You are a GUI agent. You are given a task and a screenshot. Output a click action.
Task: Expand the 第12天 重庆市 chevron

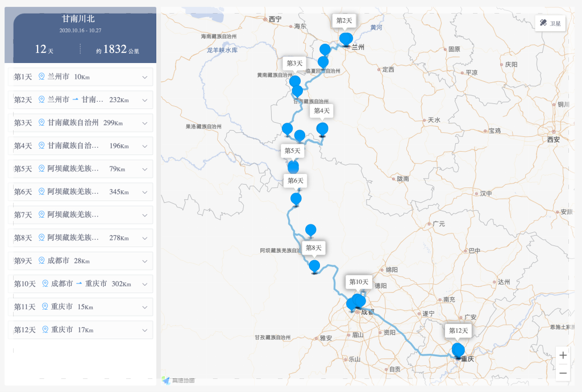145,330
